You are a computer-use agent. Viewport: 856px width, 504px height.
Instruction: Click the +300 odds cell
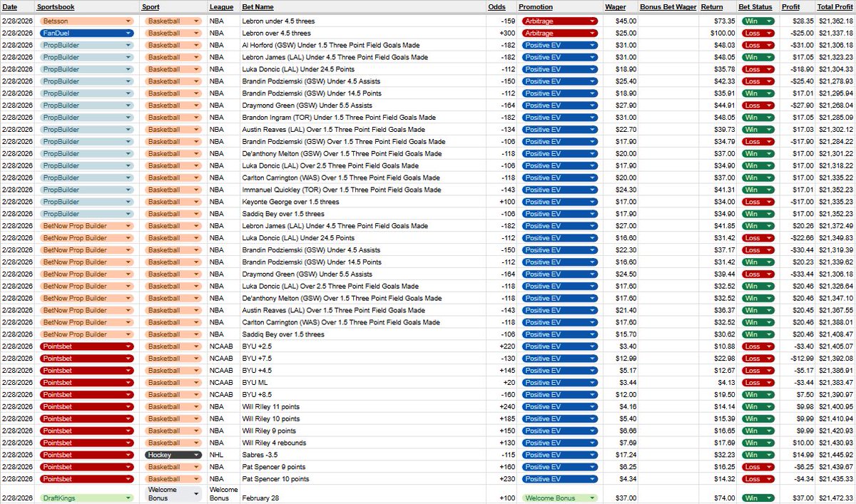pos(503,34)
